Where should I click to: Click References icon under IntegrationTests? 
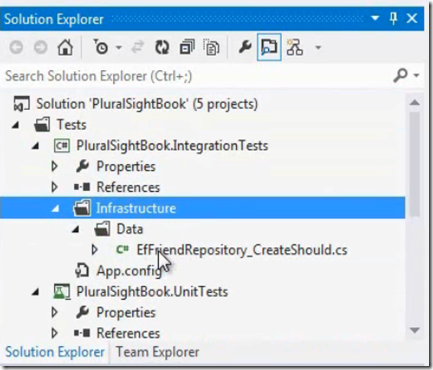(x=82, y=187)
